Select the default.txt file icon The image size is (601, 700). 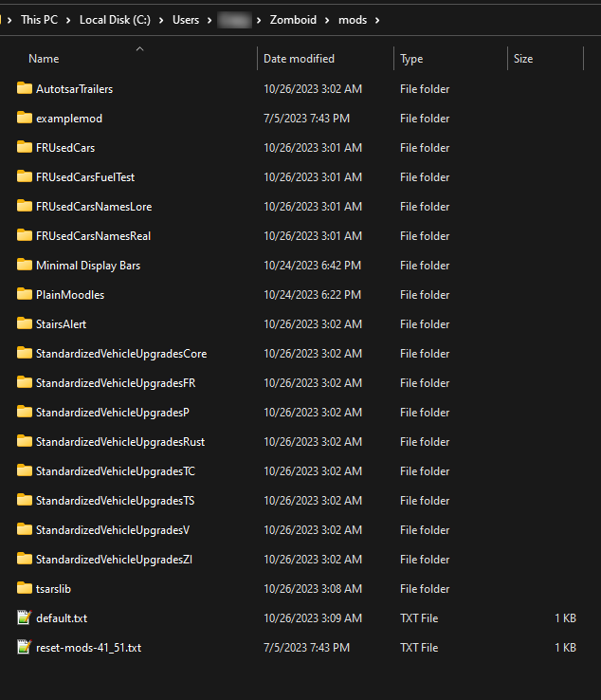pos(25,617)
